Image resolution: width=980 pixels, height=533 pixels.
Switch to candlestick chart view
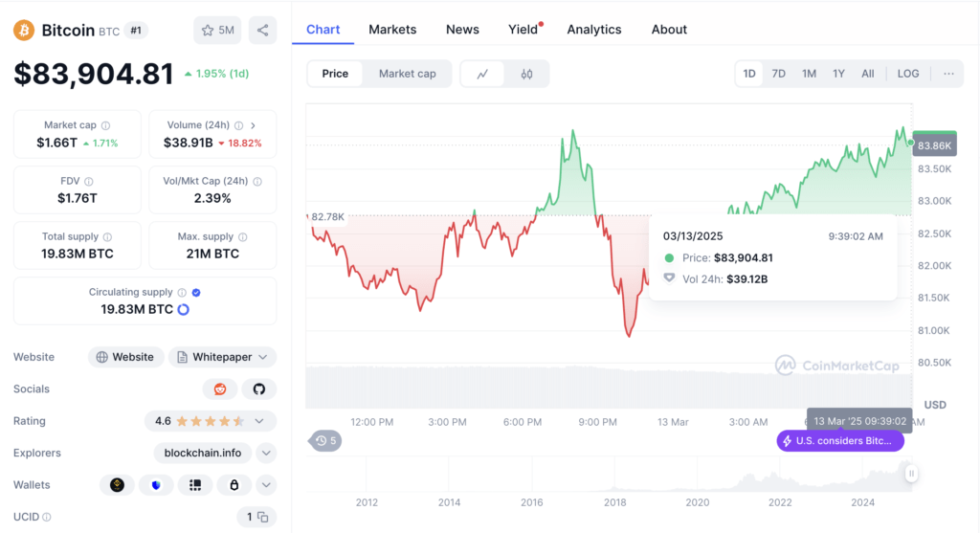527,74
